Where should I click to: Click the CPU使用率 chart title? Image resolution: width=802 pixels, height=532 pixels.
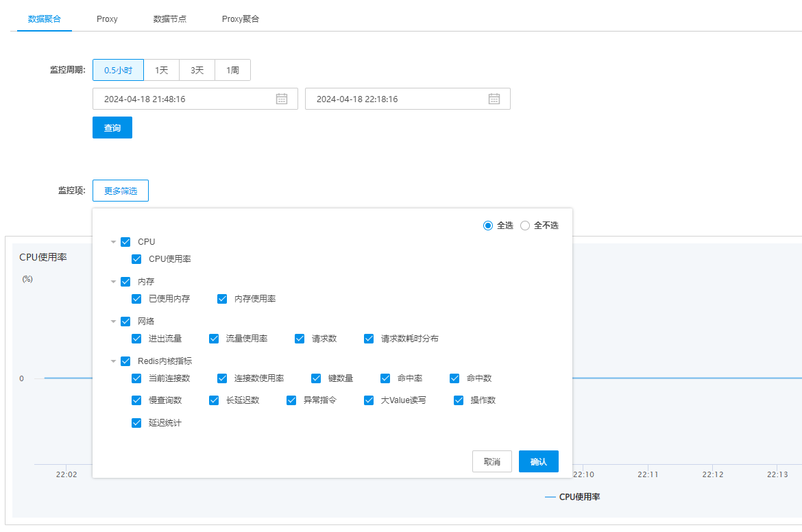pyautogui.click(x=43, y=257)
